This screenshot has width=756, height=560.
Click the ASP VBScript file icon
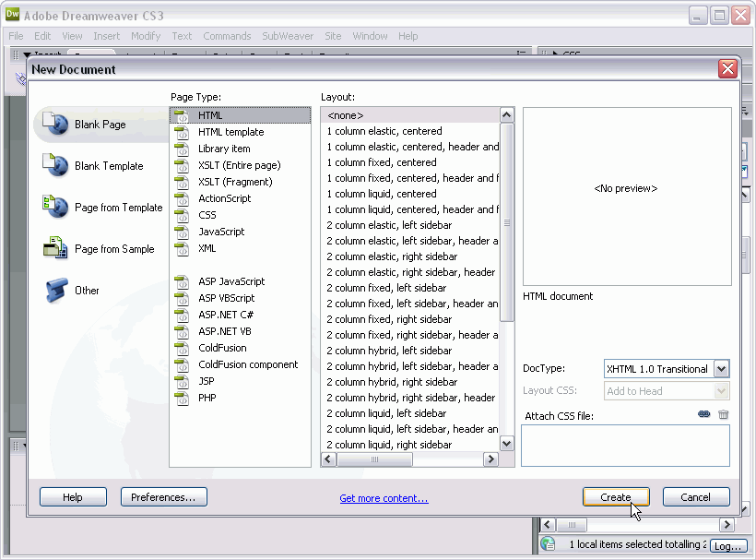tap(182, 298)
